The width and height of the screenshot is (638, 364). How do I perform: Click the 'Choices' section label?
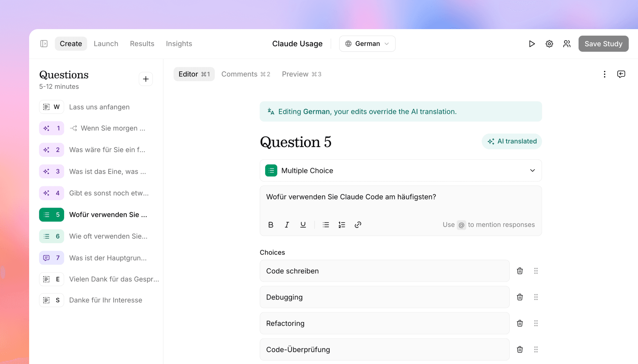[x=272, y=253]
